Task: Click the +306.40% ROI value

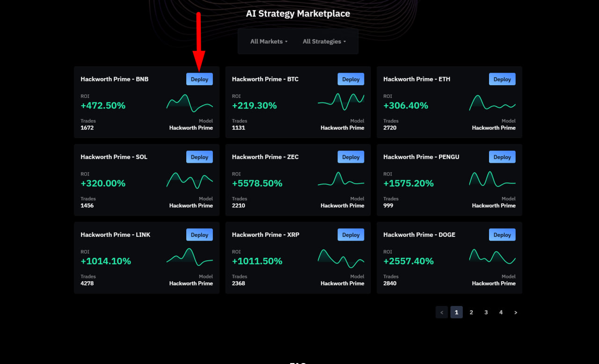Action: tap(406, 106)
